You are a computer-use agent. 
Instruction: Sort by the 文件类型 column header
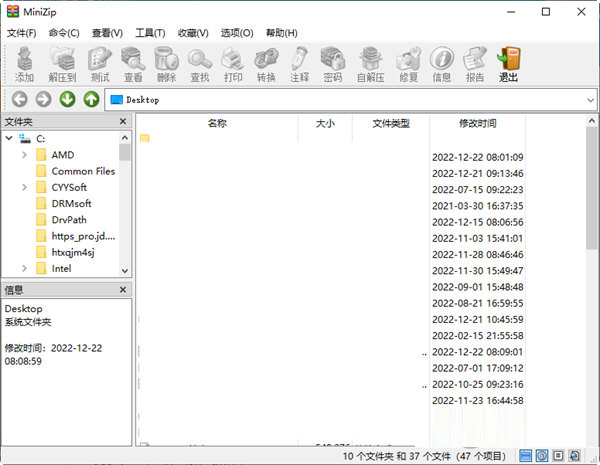[391, 123]
